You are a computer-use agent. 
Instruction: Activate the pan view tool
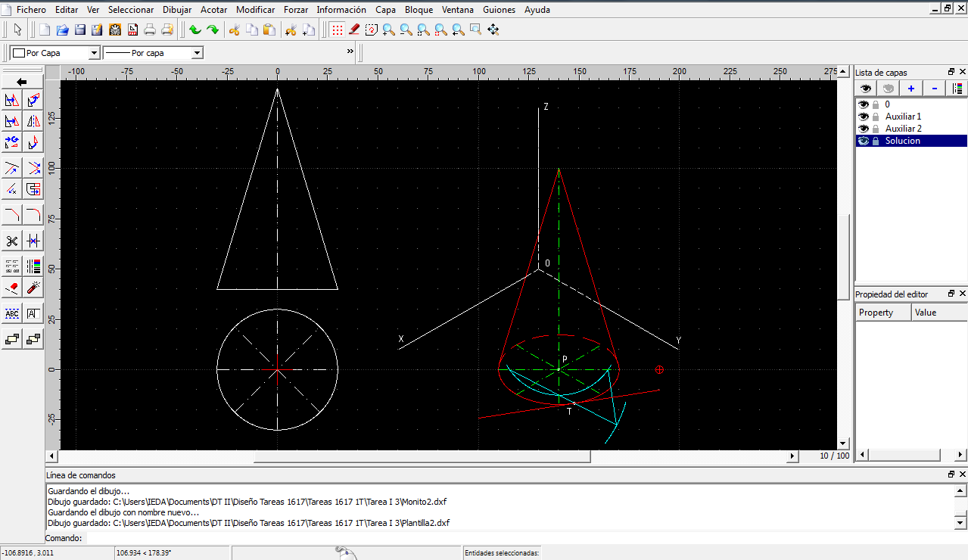(x=493, y=30)
